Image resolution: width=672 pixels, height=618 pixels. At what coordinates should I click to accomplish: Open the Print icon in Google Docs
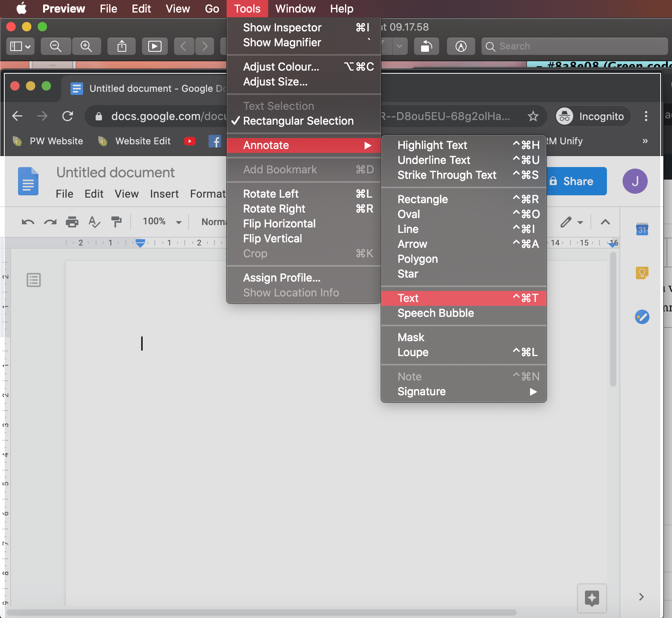(72, 222)
